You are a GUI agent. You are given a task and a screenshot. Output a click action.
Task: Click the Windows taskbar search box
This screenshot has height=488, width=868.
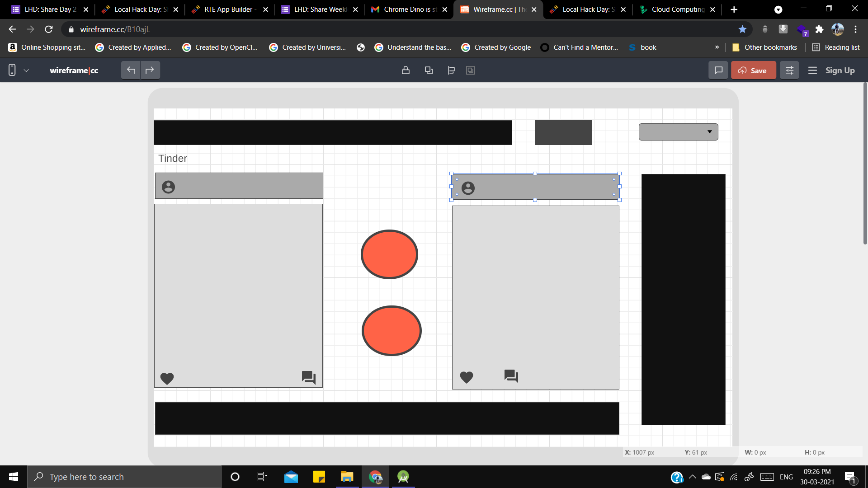[124, 477]
